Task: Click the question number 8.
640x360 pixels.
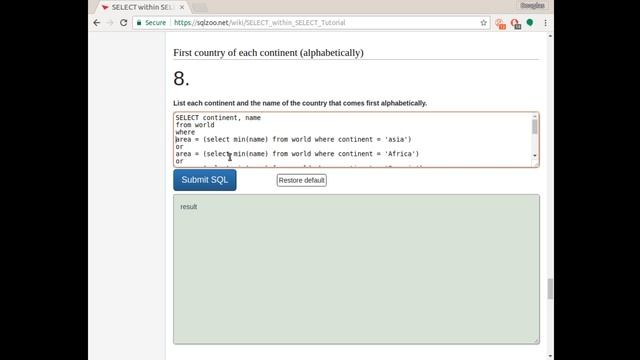Action: pyautogui.click(x=181, y=78)
